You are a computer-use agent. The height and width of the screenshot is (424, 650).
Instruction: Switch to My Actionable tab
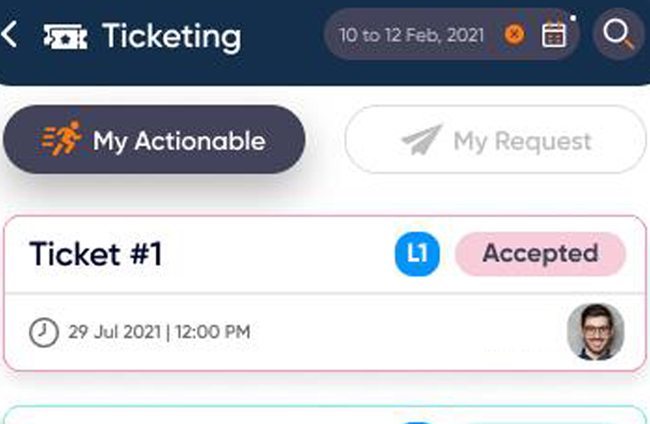pos(154,140)
